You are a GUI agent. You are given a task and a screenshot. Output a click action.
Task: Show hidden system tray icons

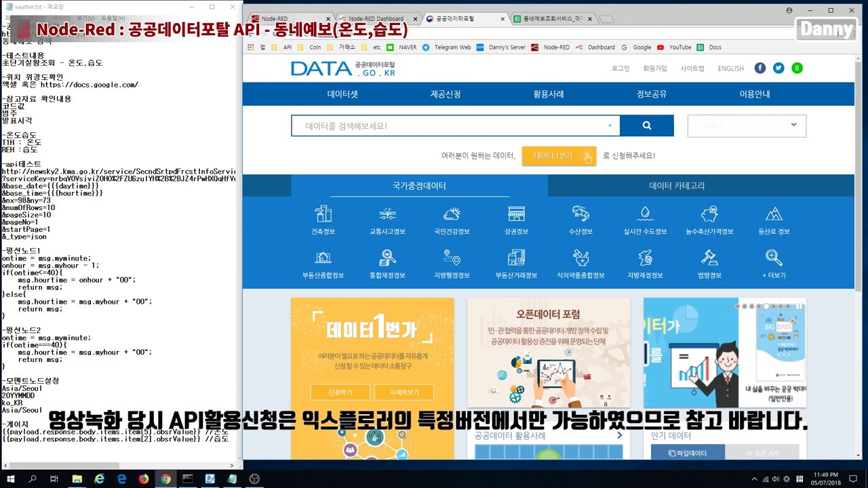[755, 479]
